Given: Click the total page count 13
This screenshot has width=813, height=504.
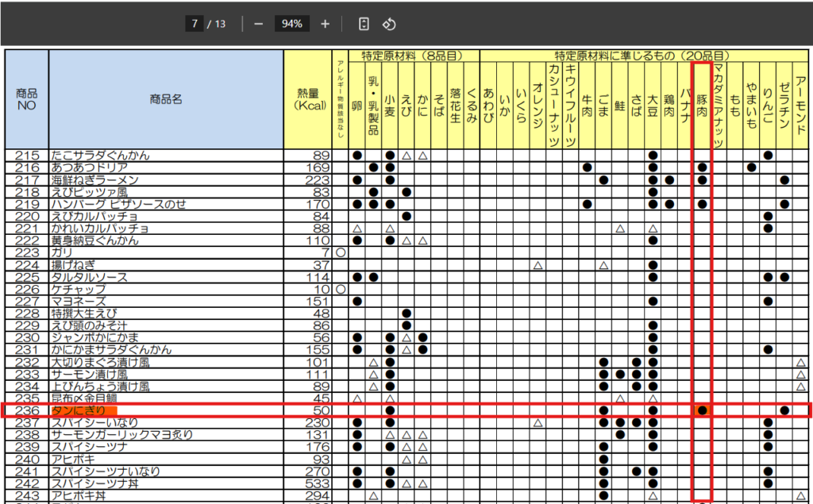Looking at the screenshot, I should coord(220,24).
